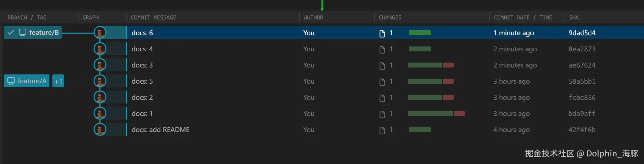The width and height of the screenshot is (644, 164).
Task: Click the file icon in the docs: 4 row
Action: pos(382,49)
